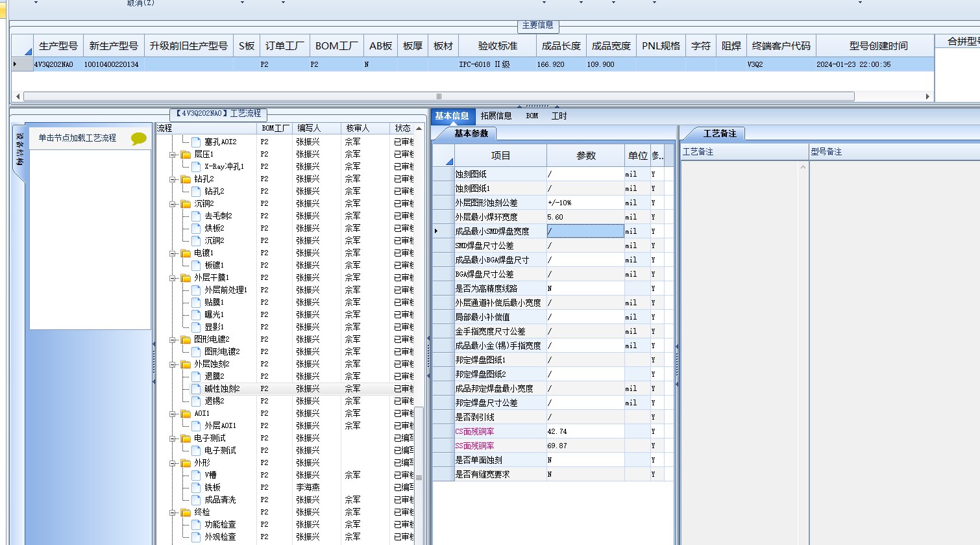This screenshot has width=980, height=545.
Task: Collapse the 终检 tree node
Action: click(173, 513)
